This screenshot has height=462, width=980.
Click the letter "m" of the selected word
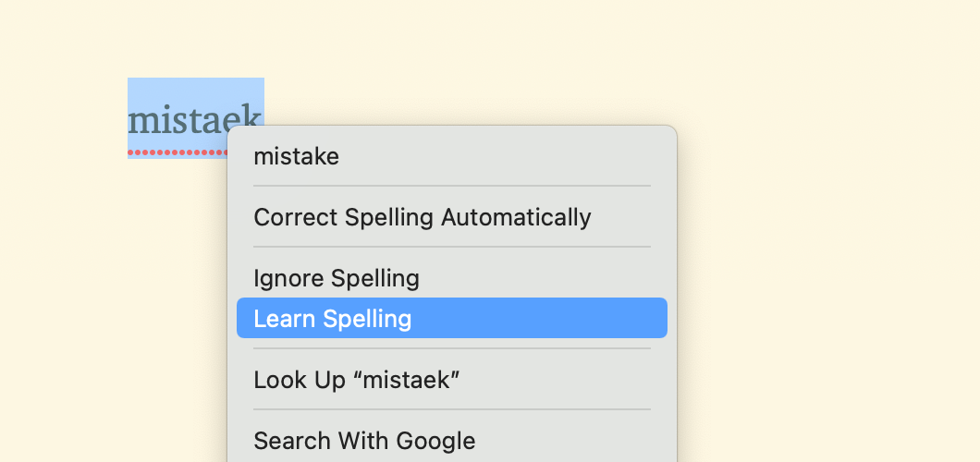click(142, 122)
